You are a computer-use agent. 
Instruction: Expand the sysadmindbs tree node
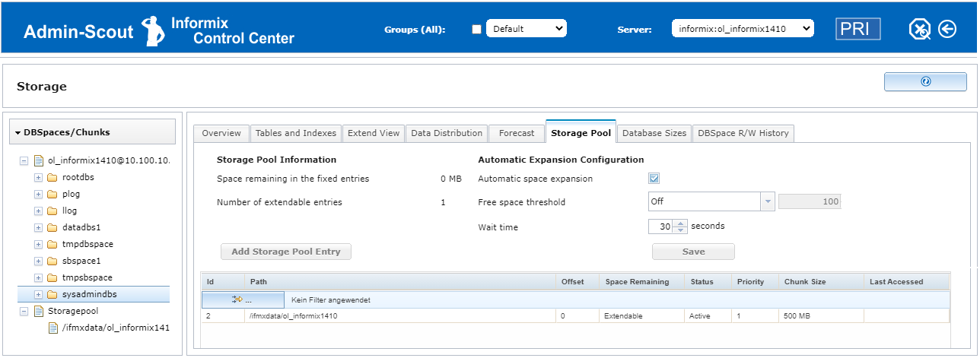[38, 294]
